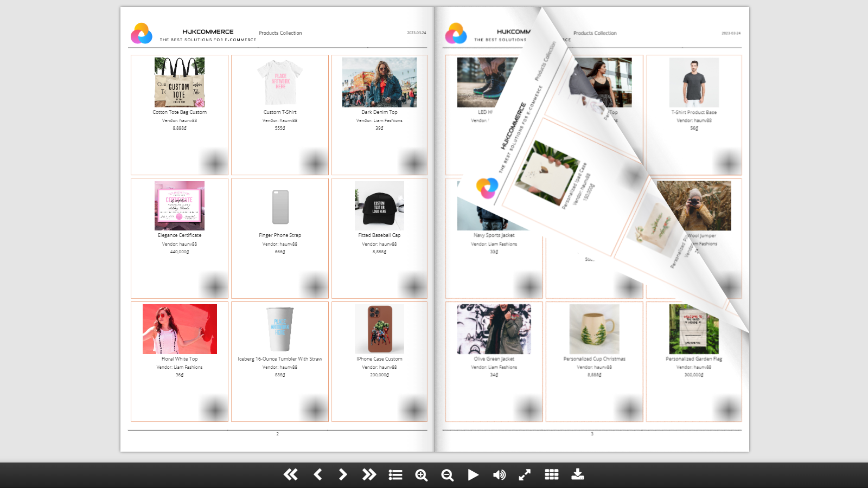868x488 pixels.
Task: Click the 2023-03-24 date on page 2
Action: pyautogui.click(x=417, y=33)
